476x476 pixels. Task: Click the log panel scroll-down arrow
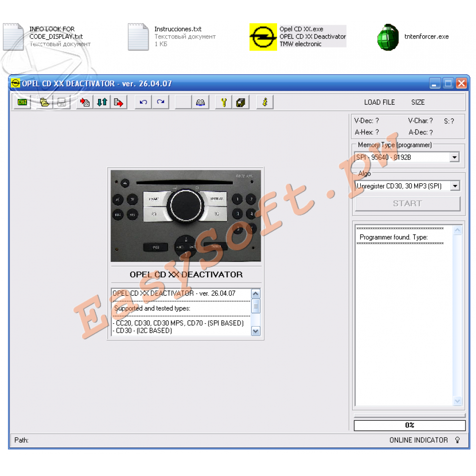point(457,401)
